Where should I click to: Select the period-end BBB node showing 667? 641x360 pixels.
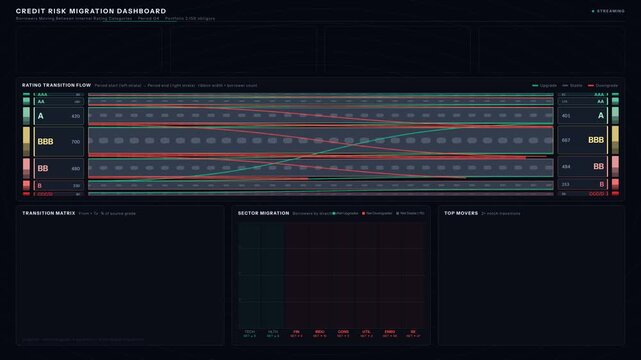click(x=583, y=140)
